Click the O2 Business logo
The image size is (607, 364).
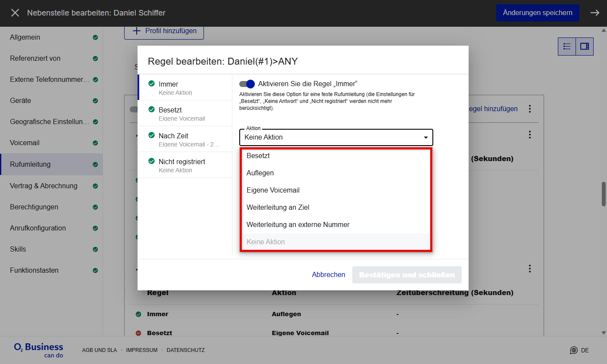point(38,350)
